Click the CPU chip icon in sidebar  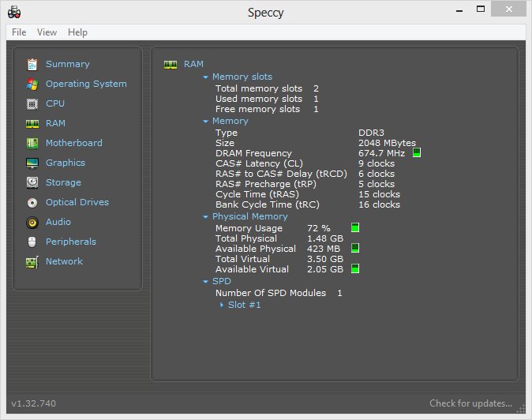click(x=32, y=103)
